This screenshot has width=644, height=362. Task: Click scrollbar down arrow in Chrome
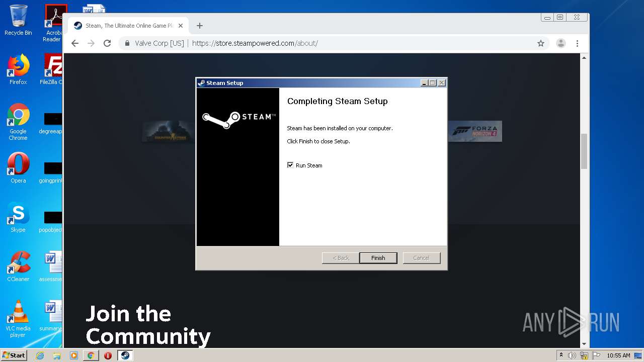(584, 344)
